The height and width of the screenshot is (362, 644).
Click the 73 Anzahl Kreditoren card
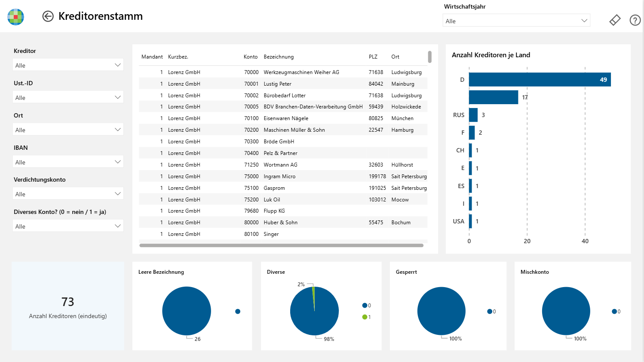[68, 306]
